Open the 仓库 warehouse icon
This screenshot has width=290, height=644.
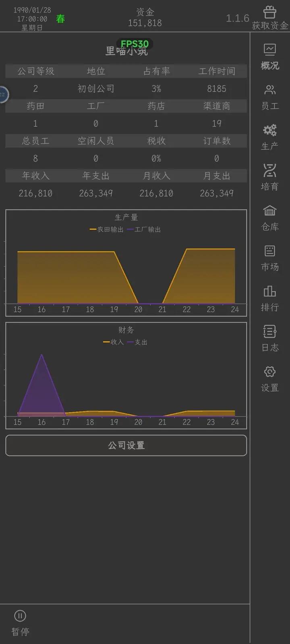pyautogui.click(x=270, y=210)
